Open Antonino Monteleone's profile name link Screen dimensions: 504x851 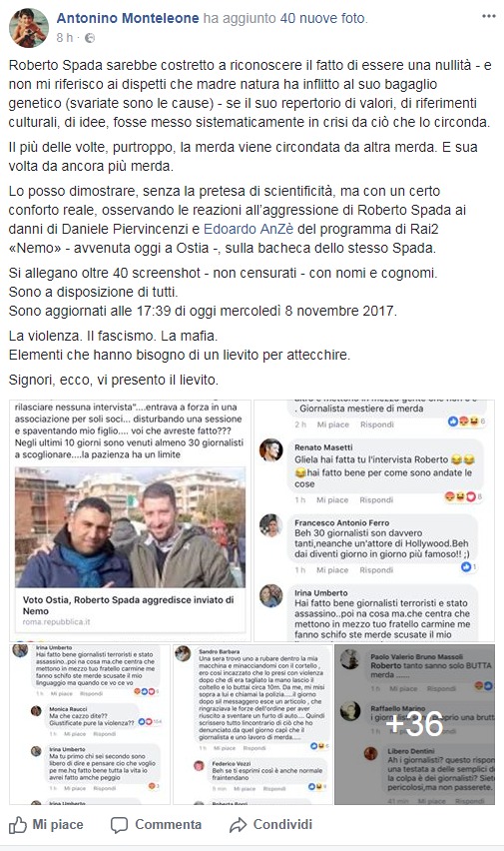tap(128, 18)
